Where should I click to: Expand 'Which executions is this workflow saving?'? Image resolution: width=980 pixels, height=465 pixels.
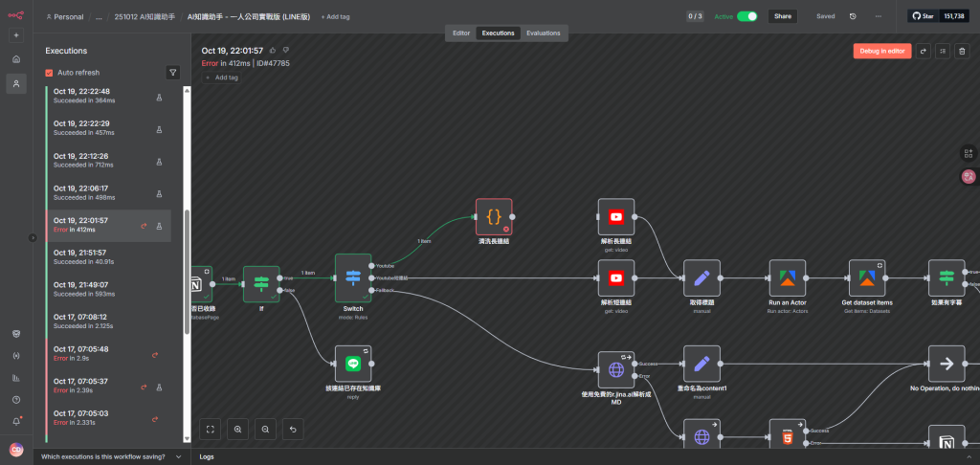click(110, 456)
